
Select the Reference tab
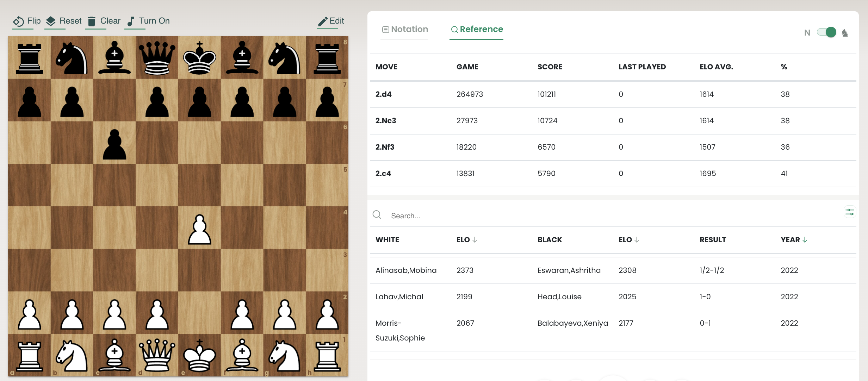[x=476, y=29]
